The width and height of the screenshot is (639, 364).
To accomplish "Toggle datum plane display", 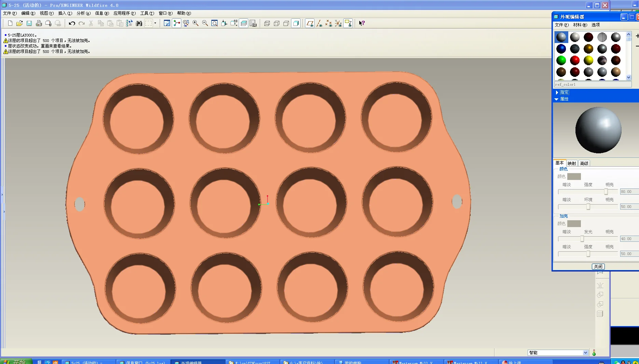I will coord(310,23).
